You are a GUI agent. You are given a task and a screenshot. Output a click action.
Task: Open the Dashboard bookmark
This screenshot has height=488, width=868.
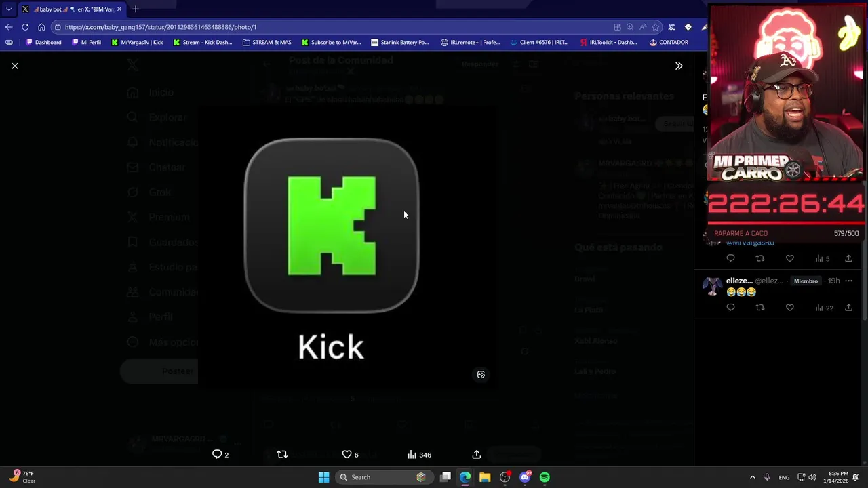[43, 42]
